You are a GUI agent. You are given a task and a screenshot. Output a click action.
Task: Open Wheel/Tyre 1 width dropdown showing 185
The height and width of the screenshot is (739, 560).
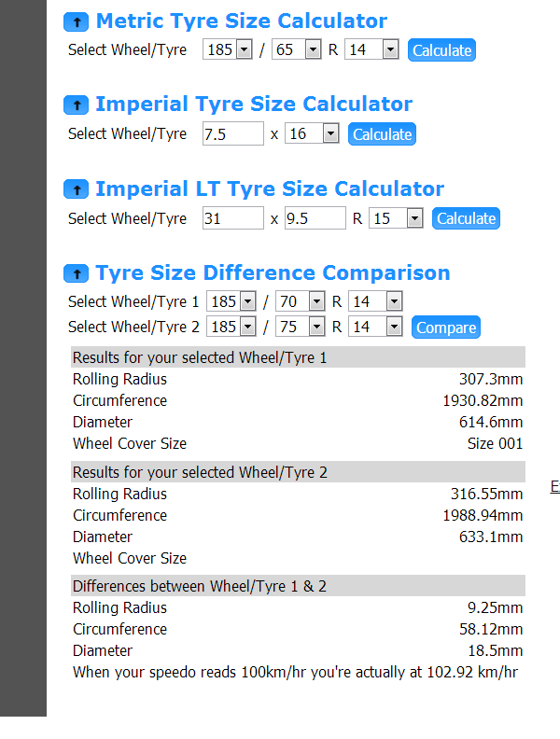click(231, 301)
